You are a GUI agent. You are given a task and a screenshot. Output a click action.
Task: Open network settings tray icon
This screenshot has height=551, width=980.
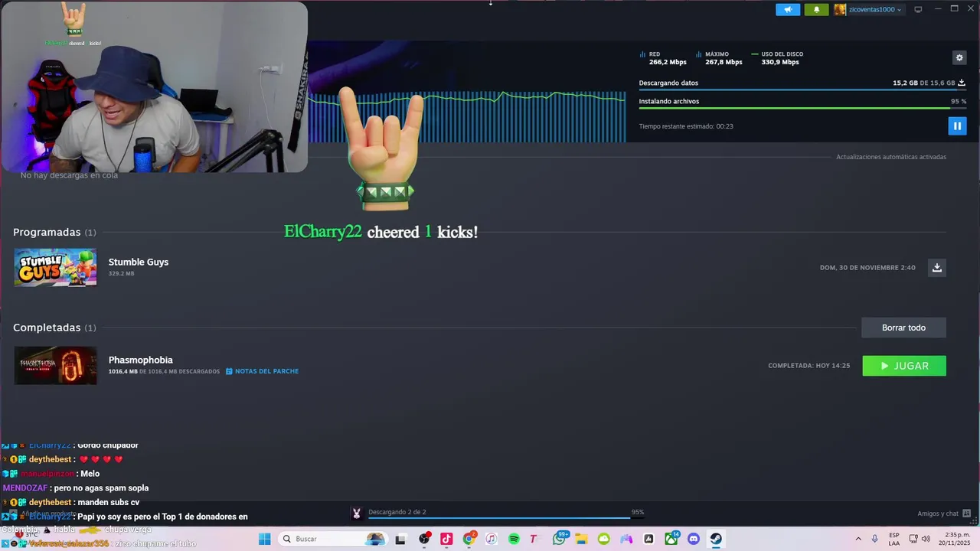[x=913, y=539]
